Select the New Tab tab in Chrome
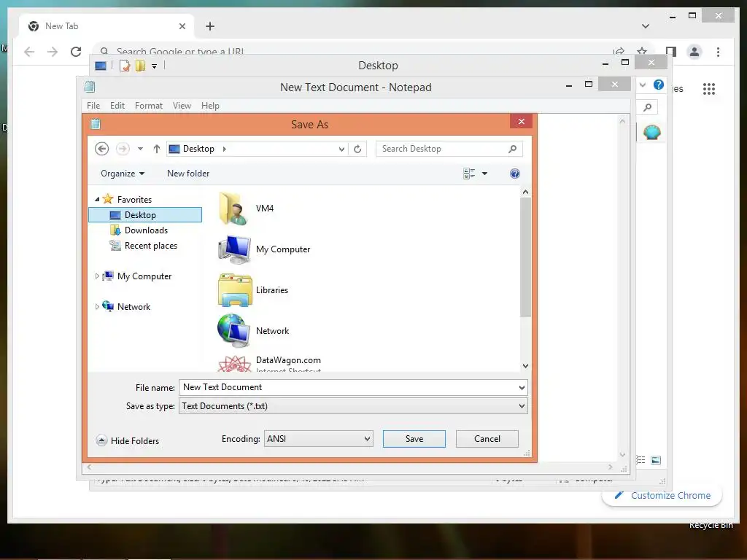 click(x=107, y=26)
